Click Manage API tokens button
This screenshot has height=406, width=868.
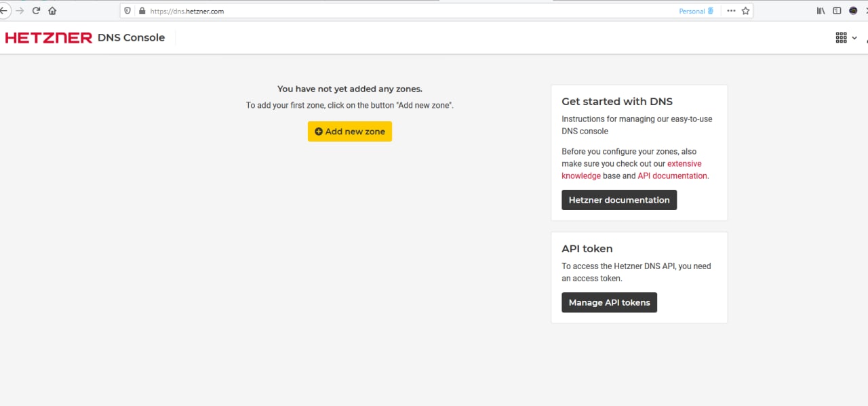609,302
